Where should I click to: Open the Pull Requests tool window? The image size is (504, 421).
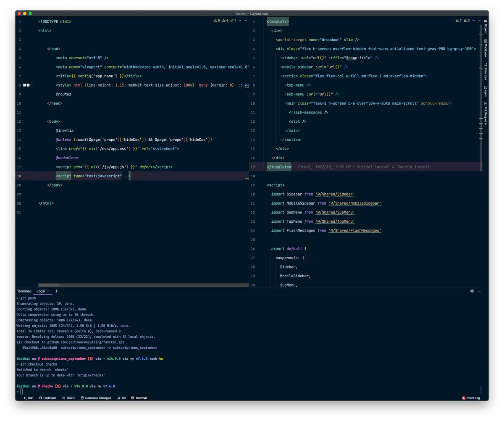tap(486, 113)
